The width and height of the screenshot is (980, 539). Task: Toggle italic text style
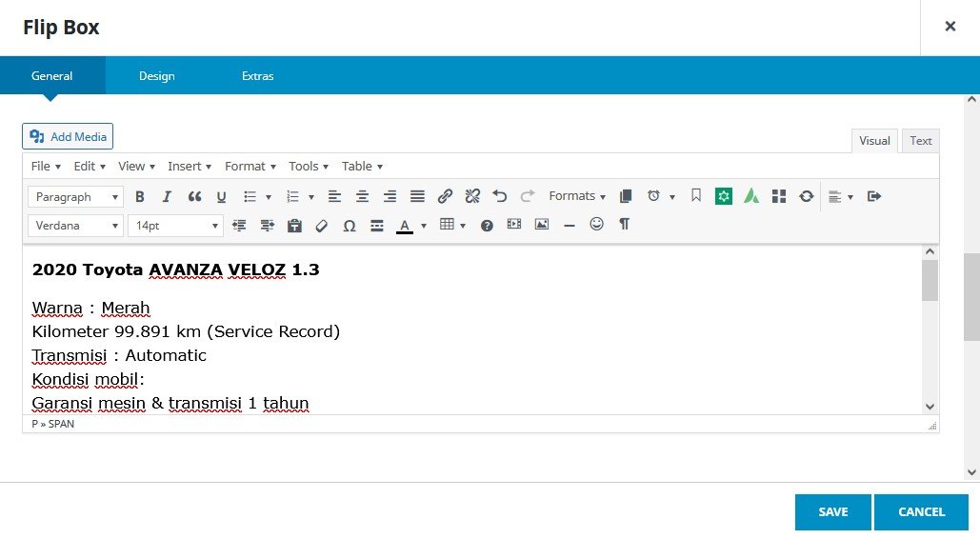click(167, 197)
